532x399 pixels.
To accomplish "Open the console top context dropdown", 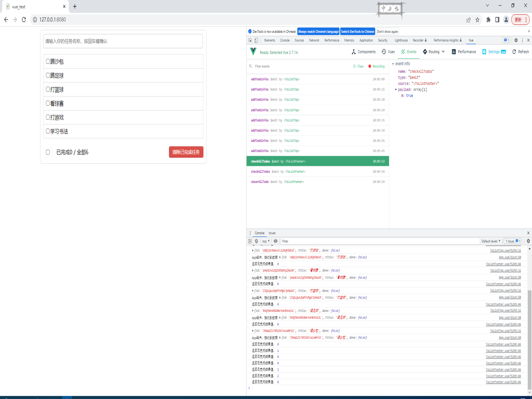I will 266,241.
